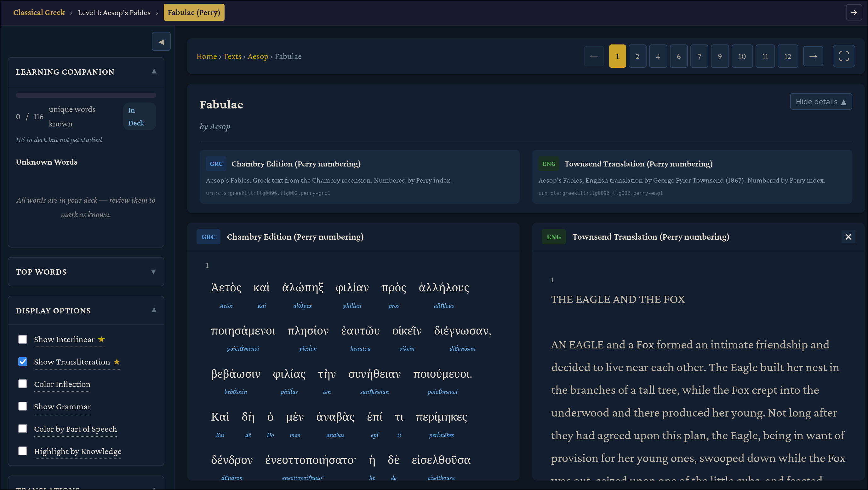Enable the Show Interlinear checkbox

pyautogui.click(x=23, y=339)
